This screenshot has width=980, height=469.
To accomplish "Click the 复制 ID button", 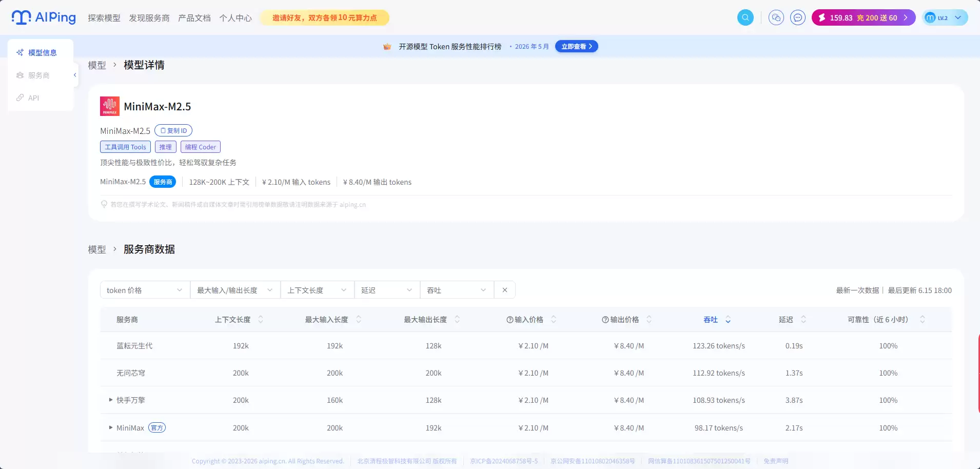I will click(173, 130).
